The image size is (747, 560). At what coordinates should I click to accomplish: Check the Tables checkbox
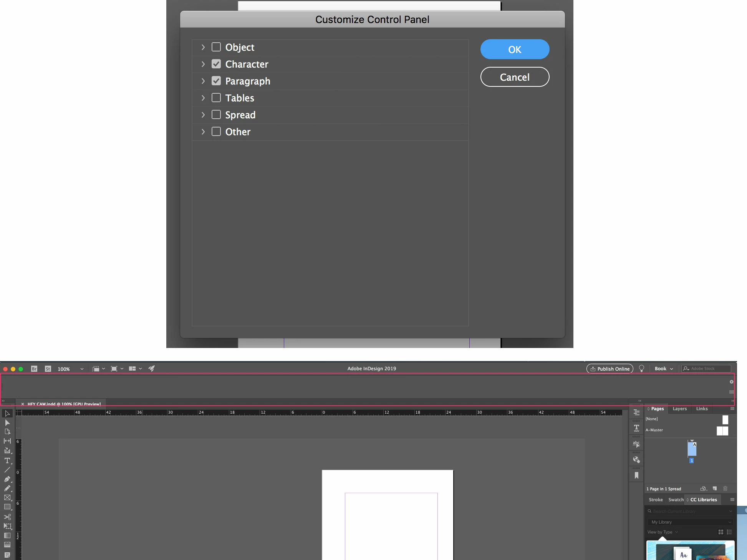point(216,98)
